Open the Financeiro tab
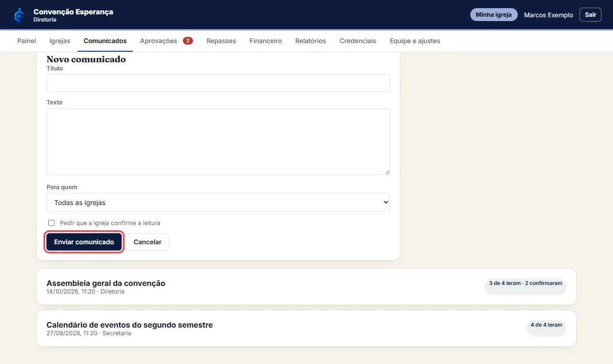613x364 pixels. (266, 41)
